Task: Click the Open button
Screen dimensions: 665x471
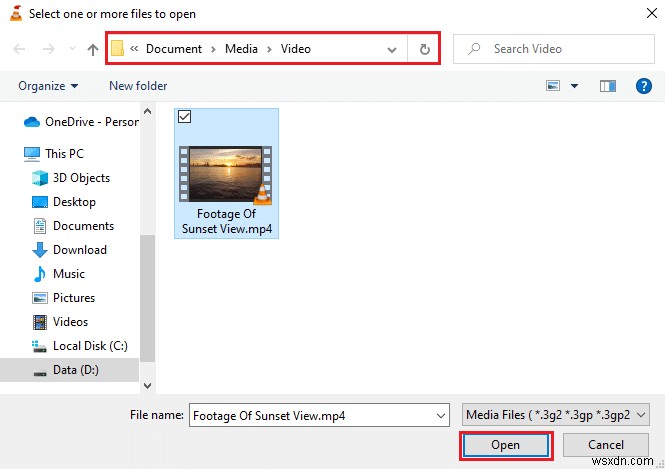Action: click(506, 445)
